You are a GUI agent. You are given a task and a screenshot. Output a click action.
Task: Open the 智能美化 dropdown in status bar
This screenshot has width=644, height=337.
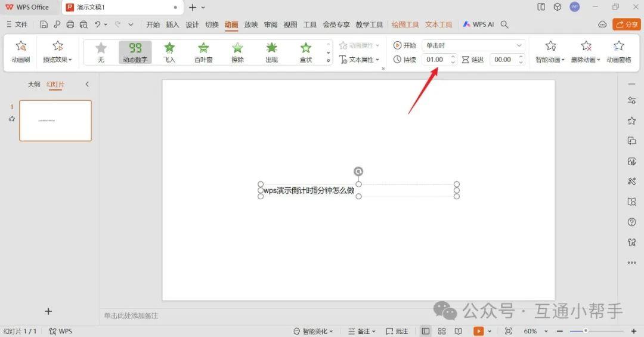[x=313, y=331]
